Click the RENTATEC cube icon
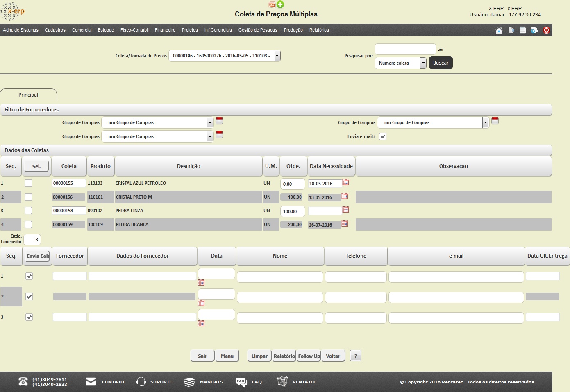 282,382
